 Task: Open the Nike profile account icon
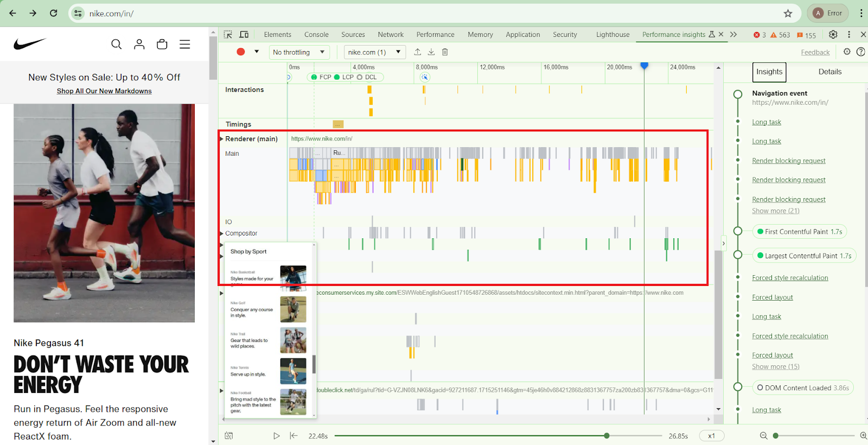coord(139,44)
